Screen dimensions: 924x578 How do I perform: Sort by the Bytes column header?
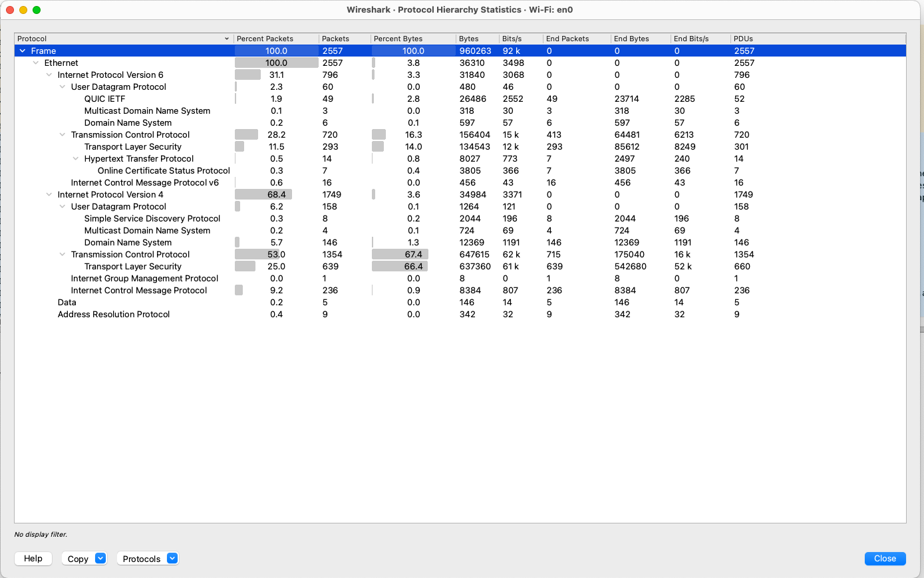click(478, 39)
